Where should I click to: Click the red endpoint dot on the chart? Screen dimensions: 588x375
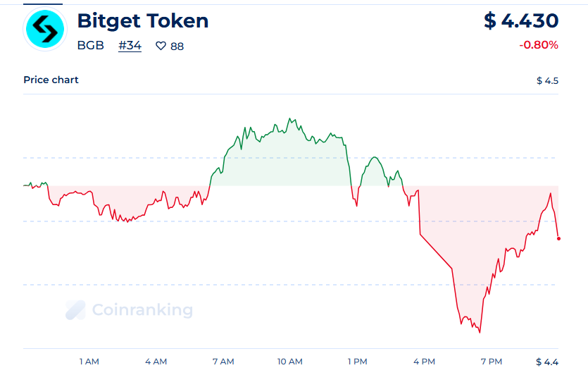point(558,238)
